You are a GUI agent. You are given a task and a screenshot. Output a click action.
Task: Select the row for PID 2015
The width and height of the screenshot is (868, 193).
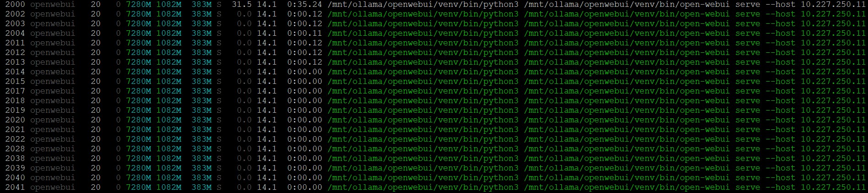[15, 81]
